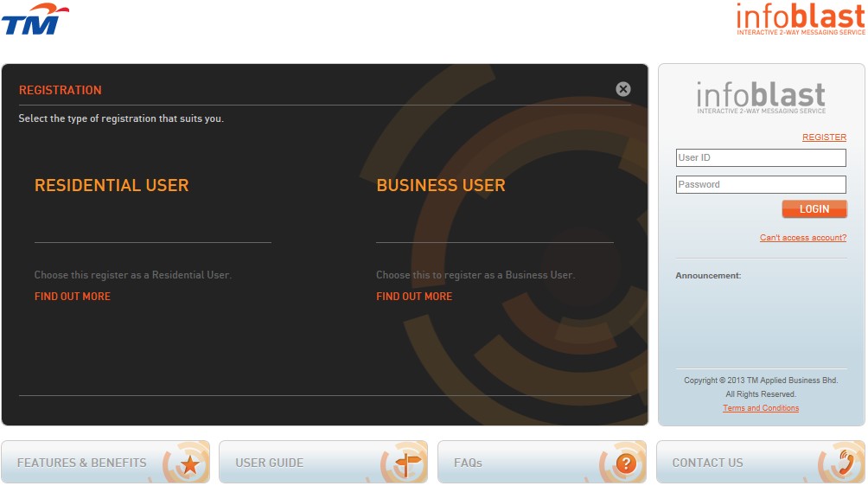Click 'Choose this to register as a Business User.' text

(x=475, y=275)
